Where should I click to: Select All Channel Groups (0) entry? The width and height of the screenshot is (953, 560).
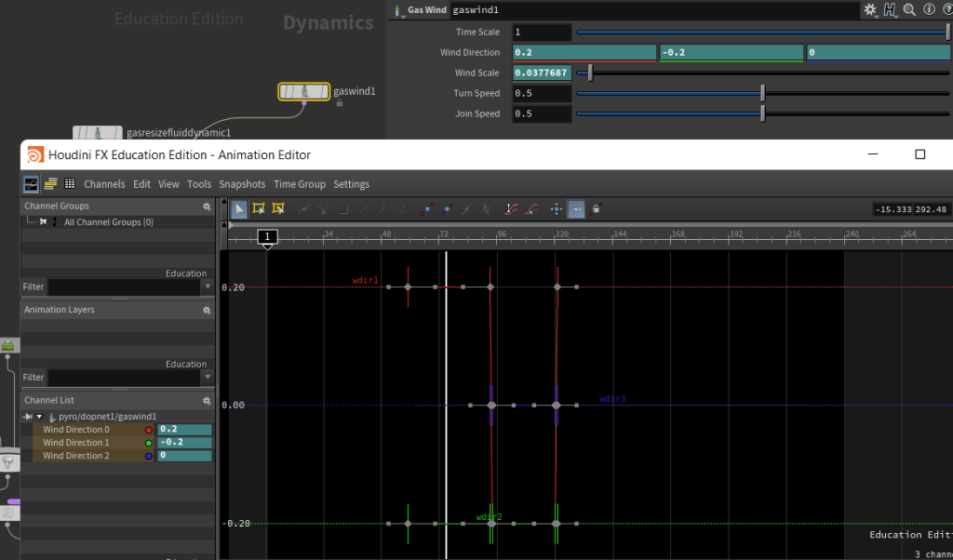109,222
